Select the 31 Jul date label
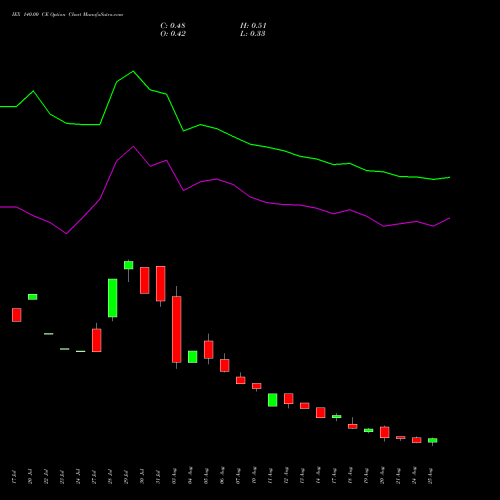Screen dimensions: 500x500 tap(158, 477)
